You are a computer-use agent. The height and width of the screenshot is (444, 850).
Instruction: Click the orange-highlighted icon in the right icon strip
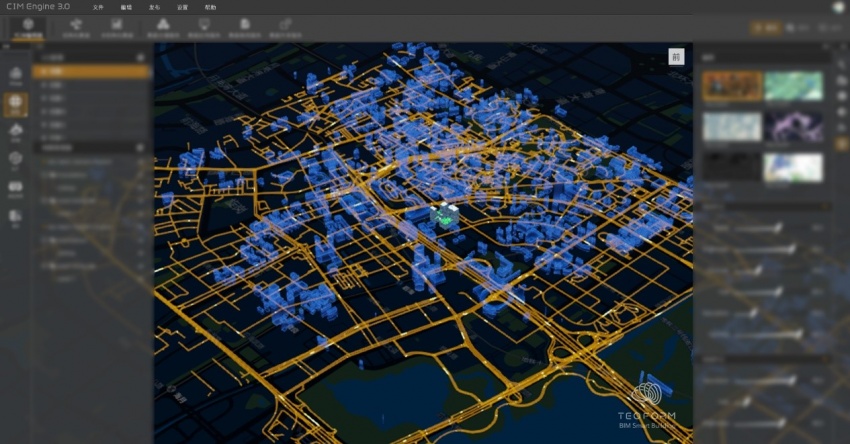(841, 144)
